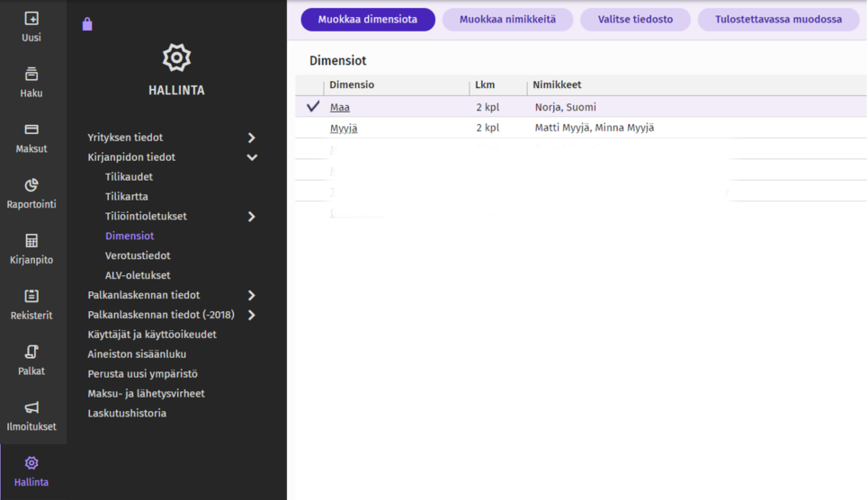This screenshot has width=868, height=500.
Task: Open the Maa dimension link
Action: (340, 107)
